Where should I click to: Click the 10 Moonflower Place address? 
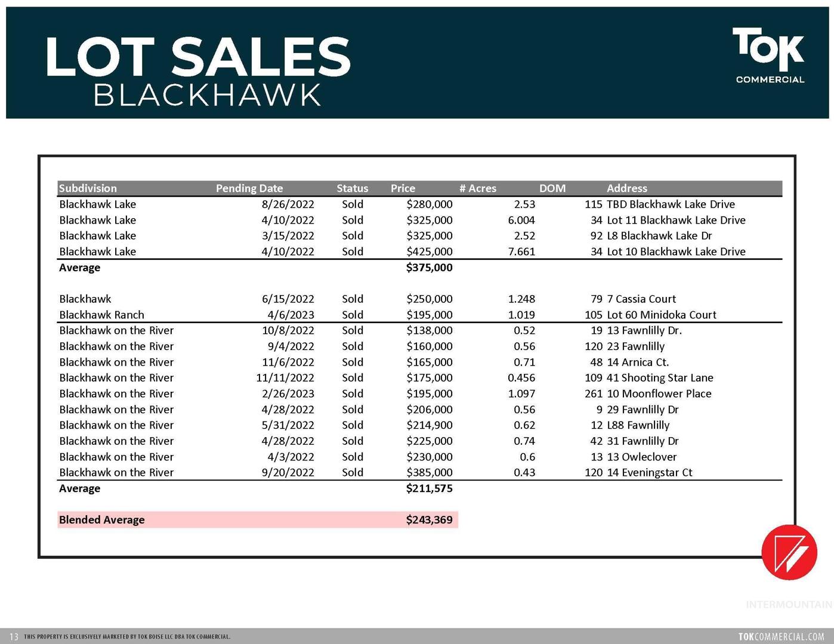(x=659, y=394)
